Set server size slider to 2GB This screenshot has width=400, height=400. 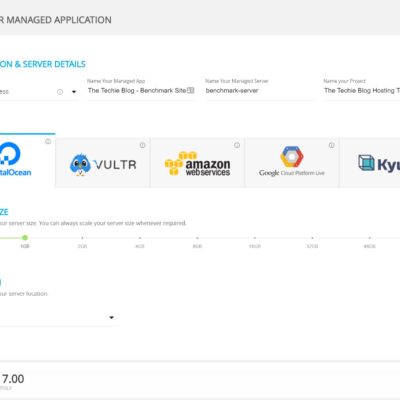click(82, 238)
